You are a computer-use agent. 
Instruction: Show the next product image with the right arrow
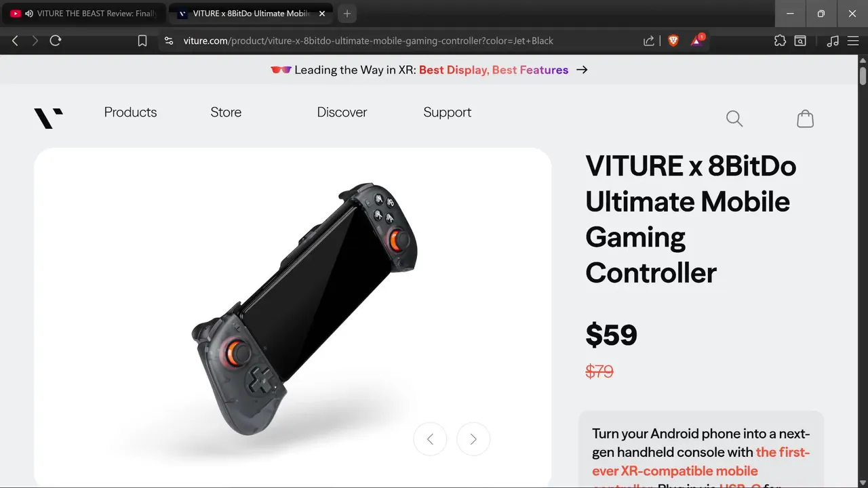click(473, 439)
